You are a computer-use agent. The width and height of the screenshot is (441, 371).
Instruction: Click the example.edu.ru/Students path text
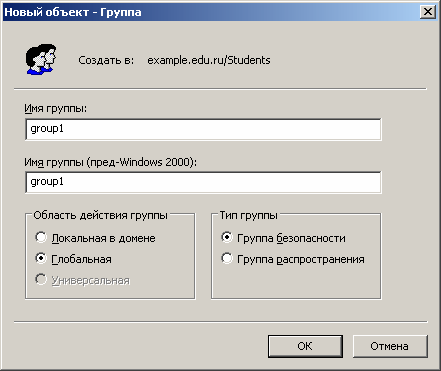coord(209,60)
